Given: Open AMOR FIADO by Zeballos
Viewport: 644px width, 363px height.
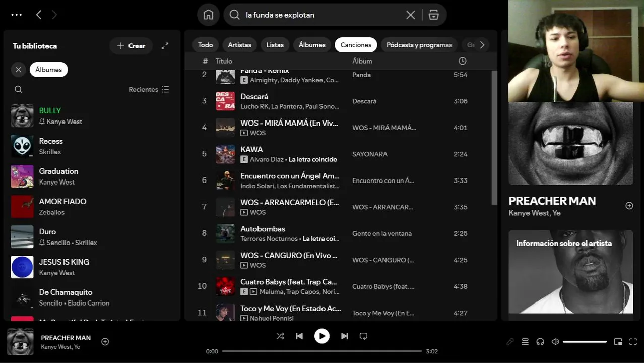Looking at the screenshot, I should (x=92, y=207).
